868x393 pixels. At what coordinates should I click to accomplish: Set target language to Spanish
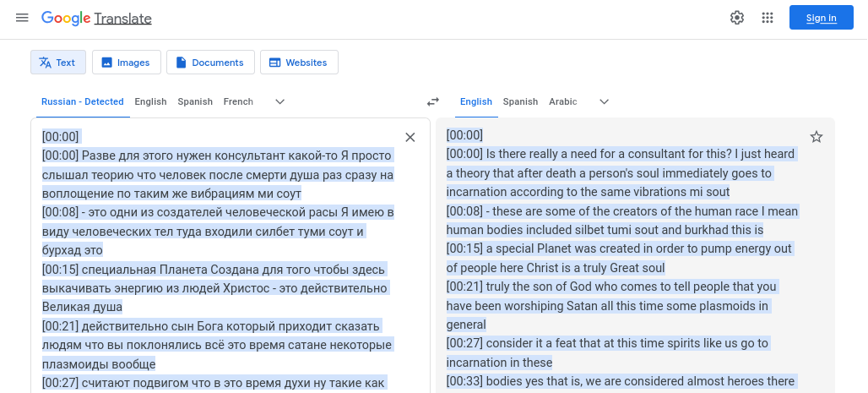tap(520, 101)
